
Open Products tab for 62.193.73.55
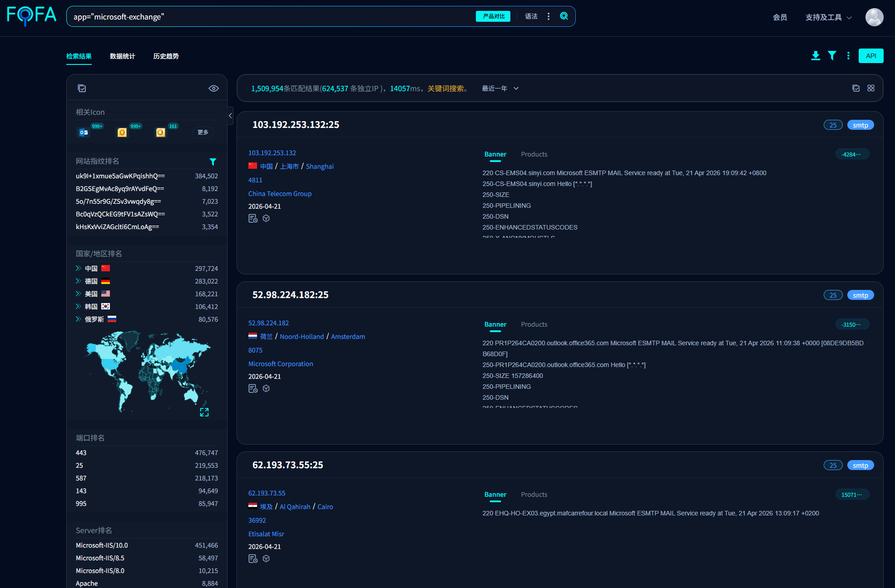click(534, 495)
